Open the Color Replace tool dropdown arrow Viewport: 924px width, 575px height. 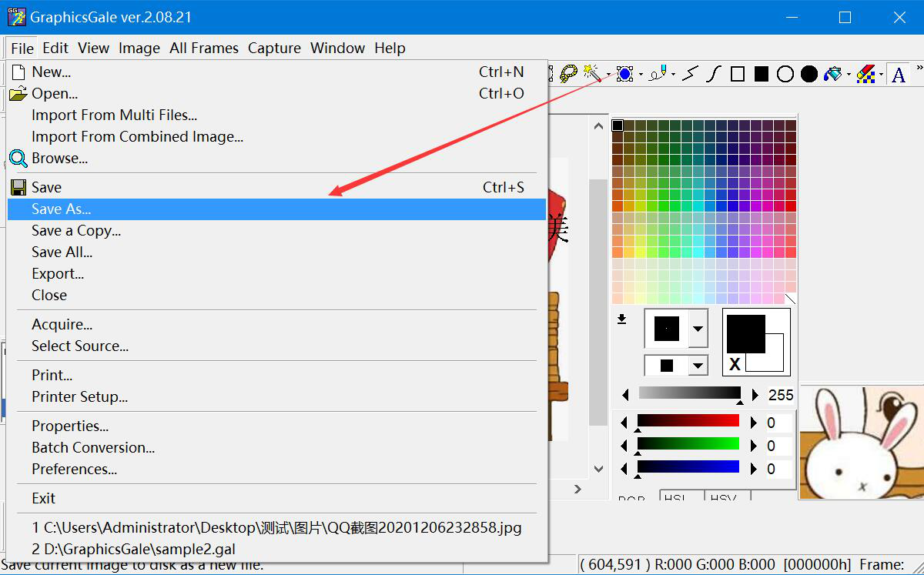pos(880,75)
